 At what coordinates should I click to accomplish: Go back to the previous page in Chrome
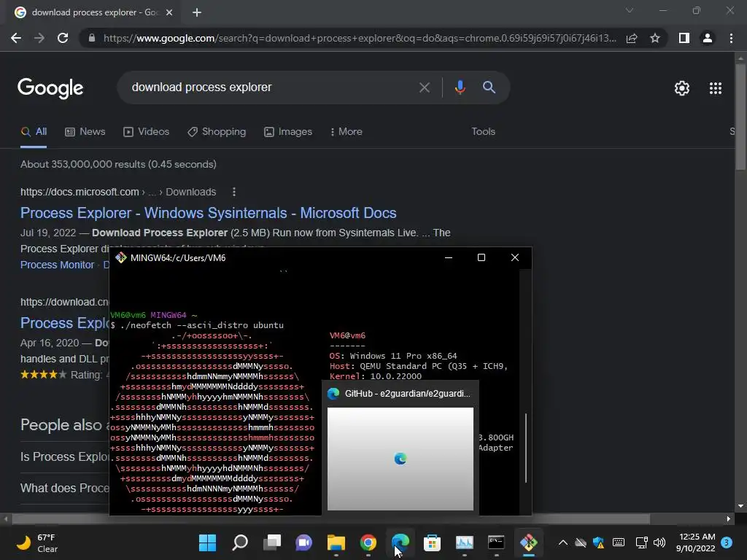tap(16, 38)
